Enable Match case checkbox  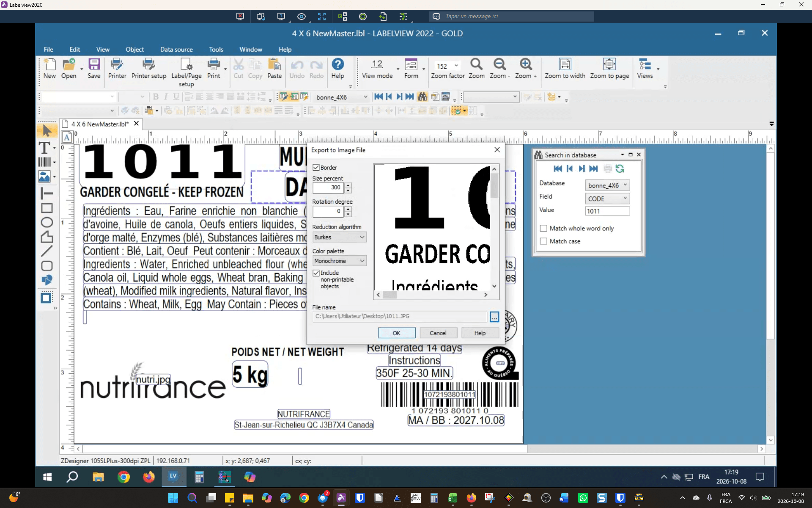[543, 241]
